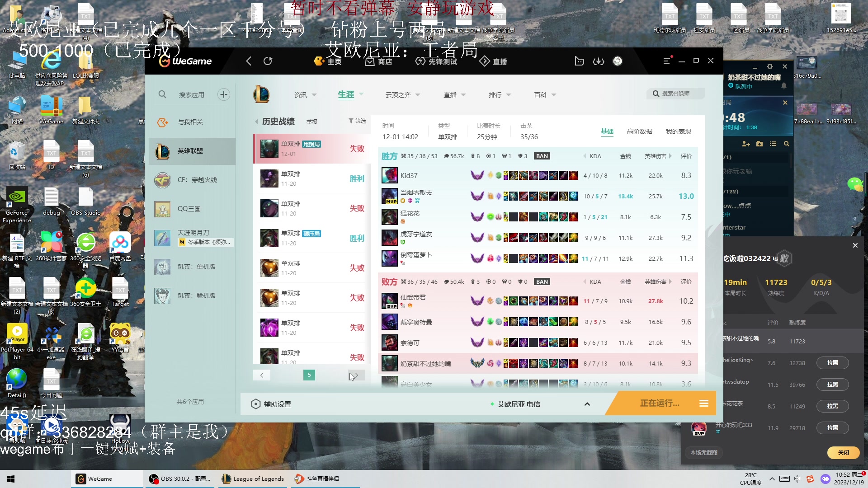Open player 当烟雾散去 row
The image size is (868, 488).
(538, 196)
